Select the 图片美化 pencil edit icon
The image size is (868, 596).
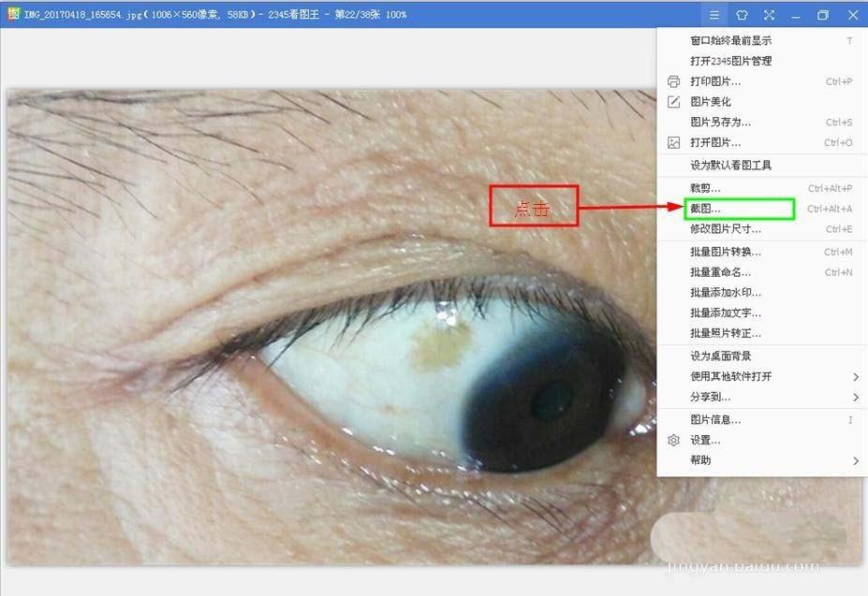tap(673, 101)
